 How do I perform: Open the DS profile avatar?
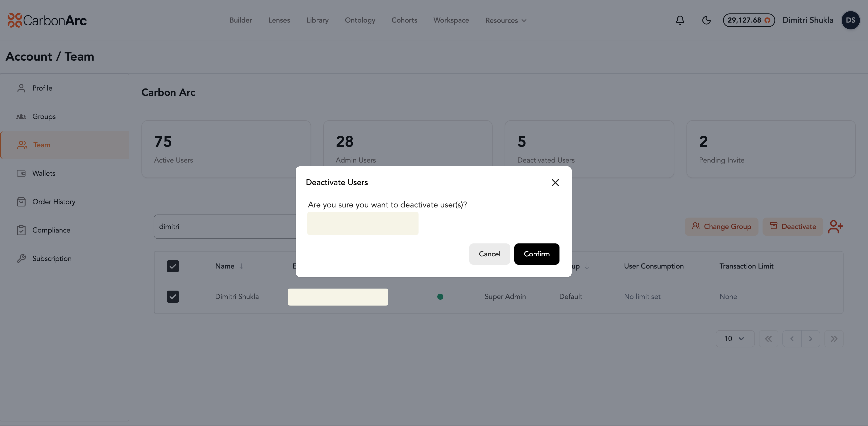tap(850, 20)
